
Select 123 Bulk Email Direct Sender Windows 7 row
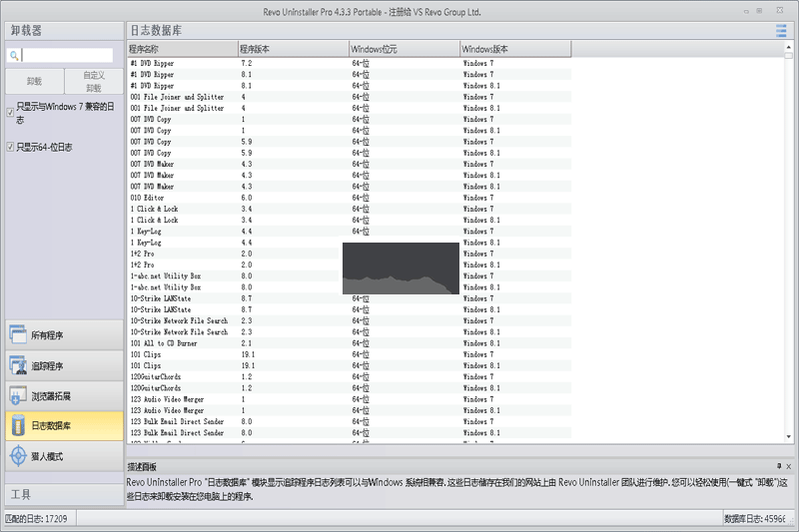350,421
